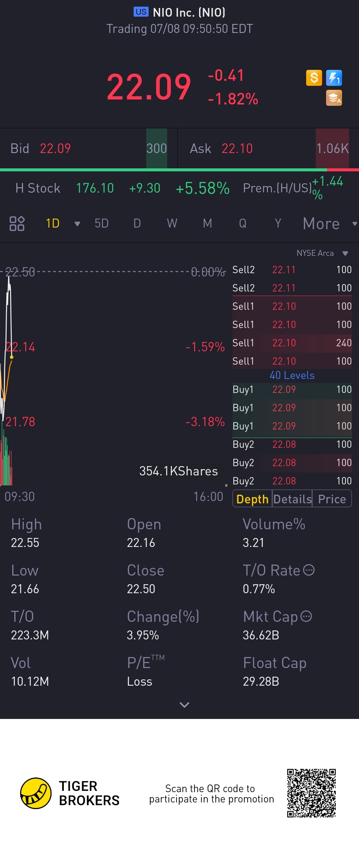
Task: Open the chart layout grid icon
Action: [17, 223]
